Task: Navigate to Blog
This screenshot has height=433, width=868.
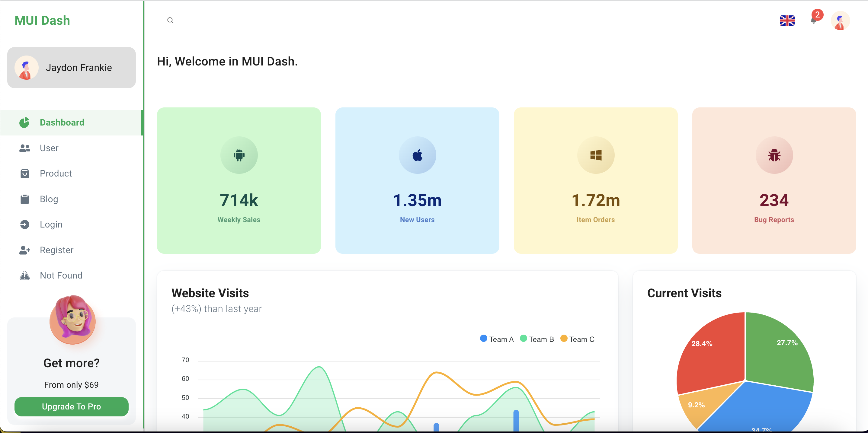Action: [72, 199]
